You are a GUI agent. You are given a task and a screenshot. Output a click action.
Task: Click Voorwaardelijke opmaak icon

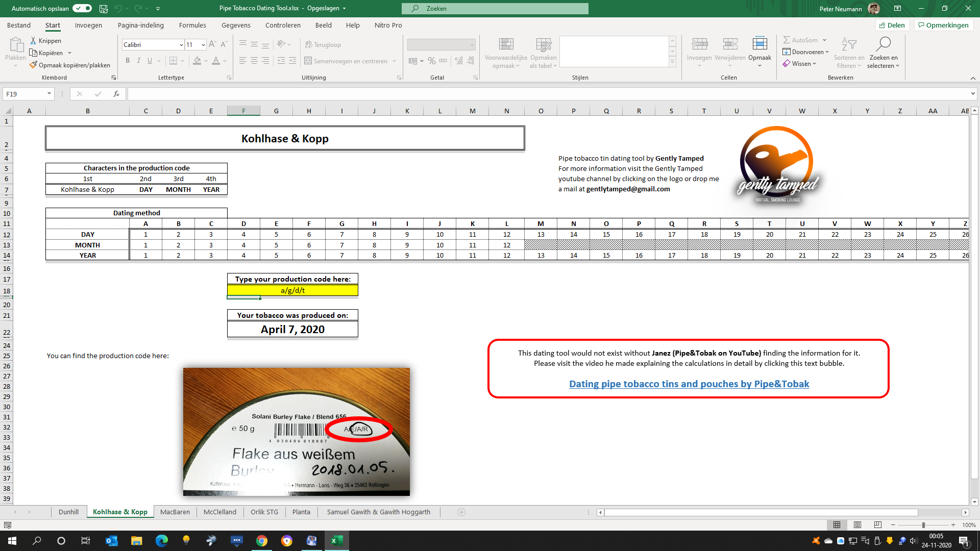tap(506, 45)
